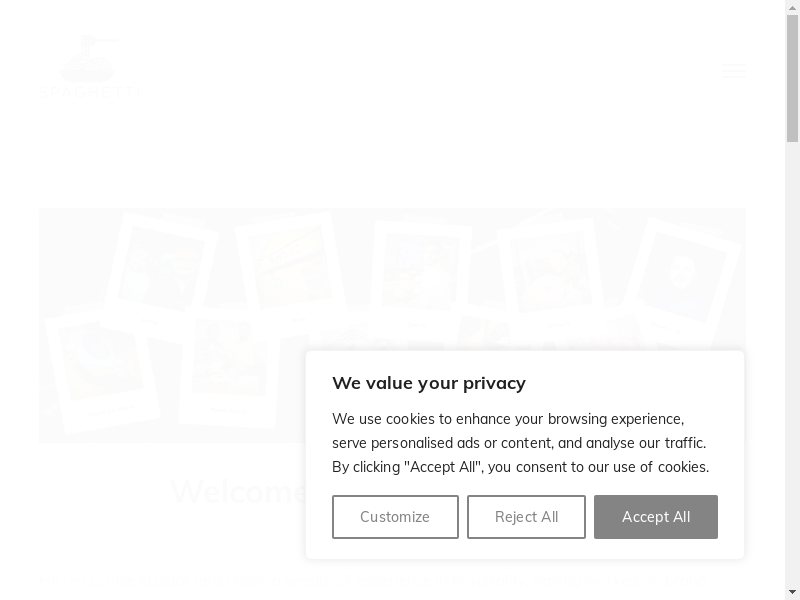The image size is (800, 600).
Task: Click the Customize cookie button
Action: coord(395,517)
